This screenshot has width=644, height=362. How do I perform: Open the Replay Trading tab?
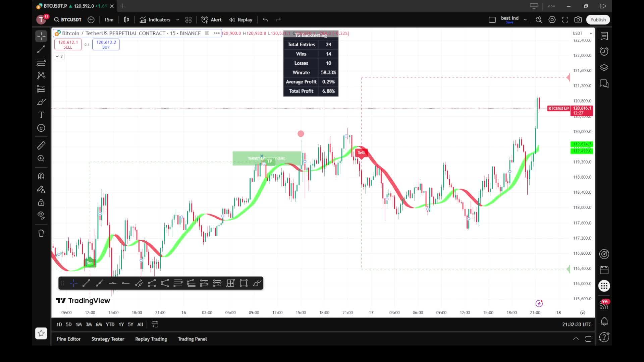click(x=151, y=339)
